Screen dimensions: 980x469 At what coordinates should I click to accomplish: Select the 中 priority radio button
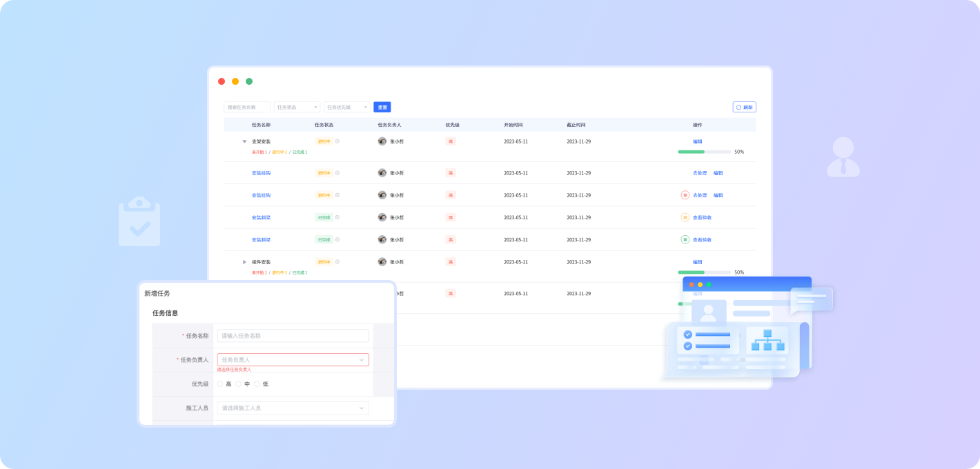tap(239, 384)
